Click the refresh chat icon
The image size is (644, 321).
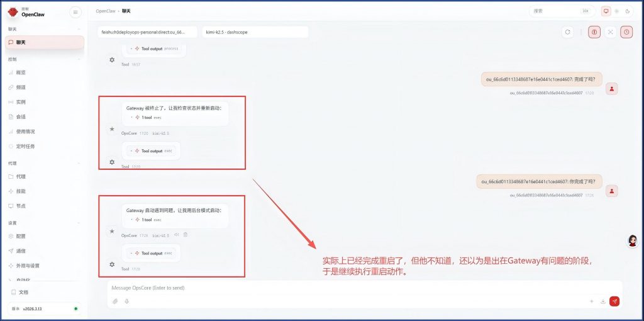567,32
